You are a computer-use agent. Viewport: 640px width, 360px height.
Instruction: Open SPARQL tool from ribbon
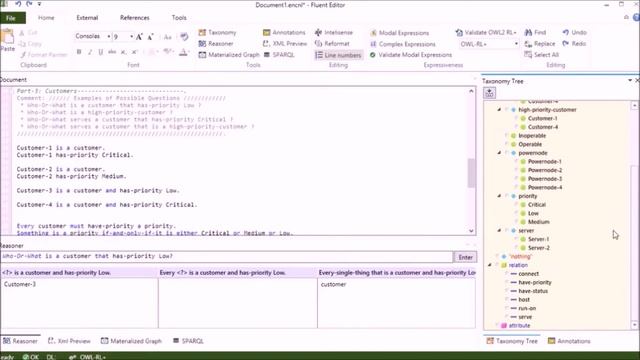[x=279, y=55]
